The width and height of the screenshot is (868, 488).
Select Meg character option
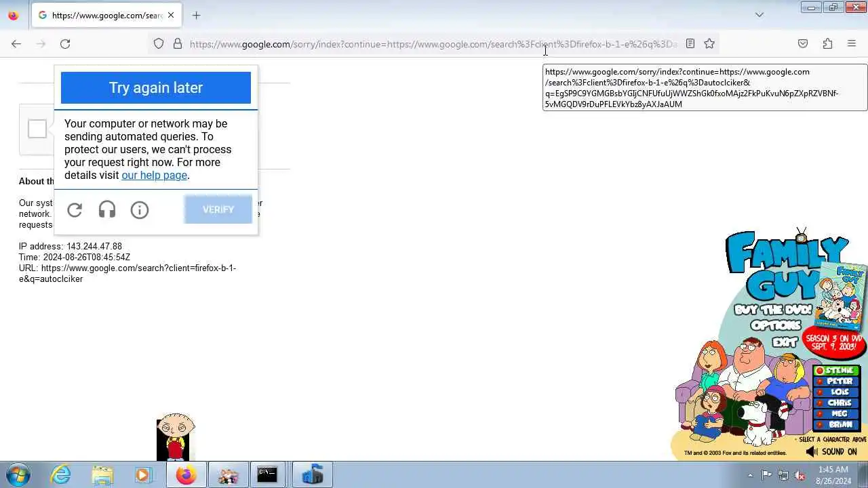pyautogui.click(x=837, y=414)
